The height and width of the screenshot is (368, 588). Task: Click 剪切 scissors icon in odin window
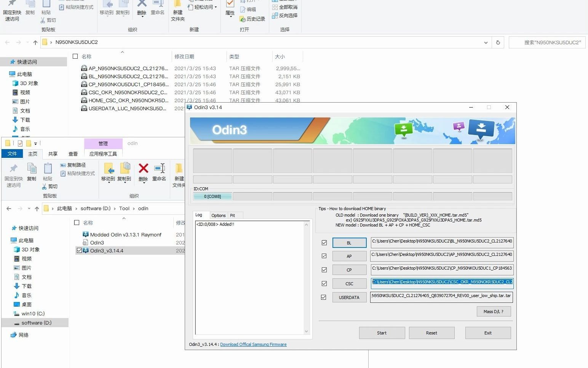point(44,186)
